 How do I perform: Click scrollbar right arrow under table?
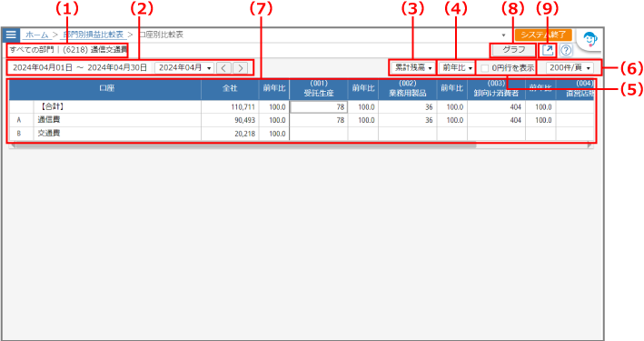590,145
